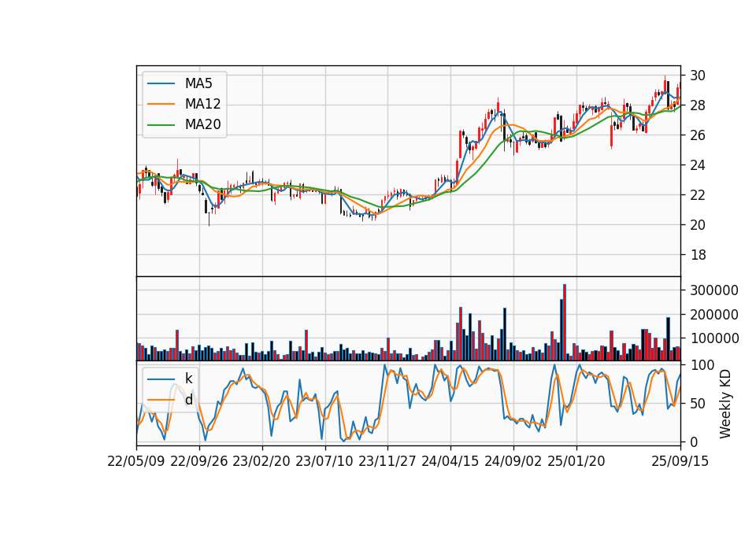Click the green MA20 legend line sample
The image size is (756, 543).
tap(161, 124)
